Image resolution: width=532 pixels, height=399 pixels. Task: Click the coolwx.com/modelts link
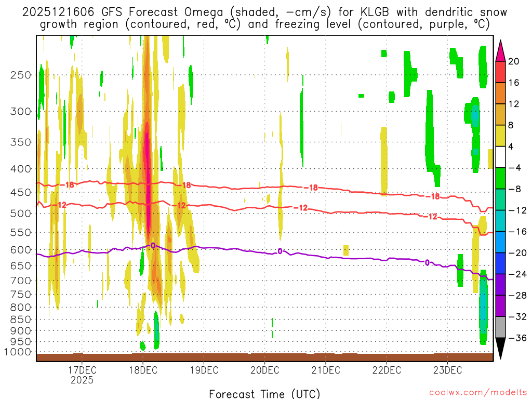tap(478, 393)
